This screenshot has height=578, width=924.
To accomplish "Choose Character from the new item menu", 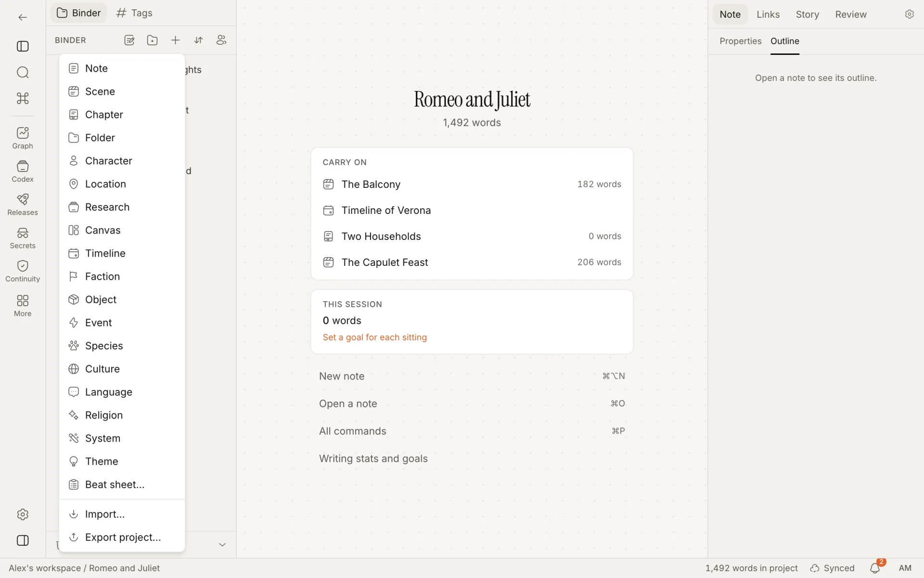I will coord(122,161).
